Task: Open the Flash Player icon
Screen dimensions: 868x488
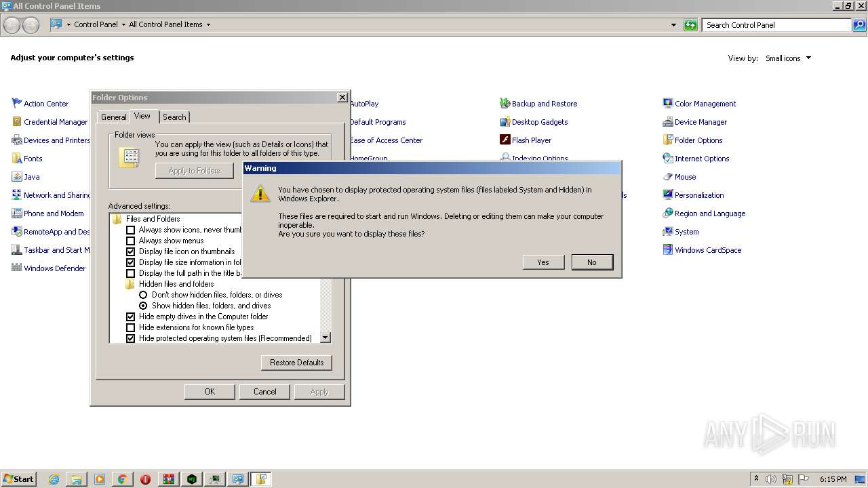Action: coord(505,140)
